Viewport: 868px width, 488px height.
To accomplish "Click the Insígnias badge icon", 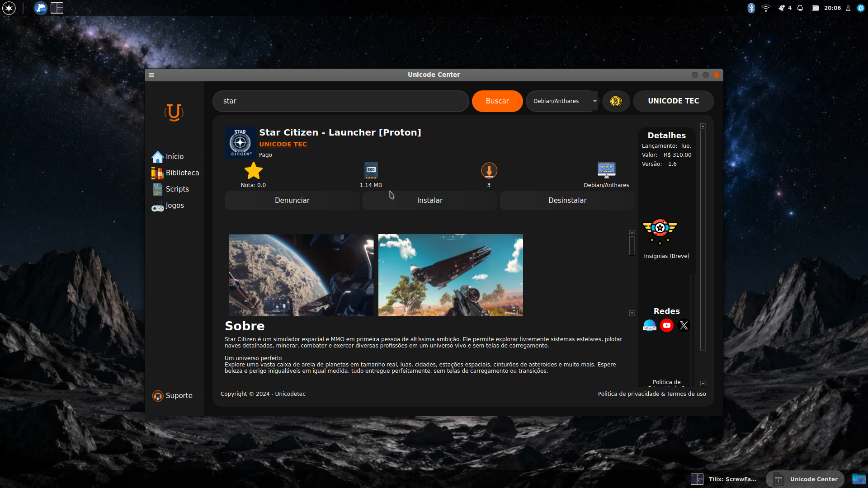I will 660,232.
